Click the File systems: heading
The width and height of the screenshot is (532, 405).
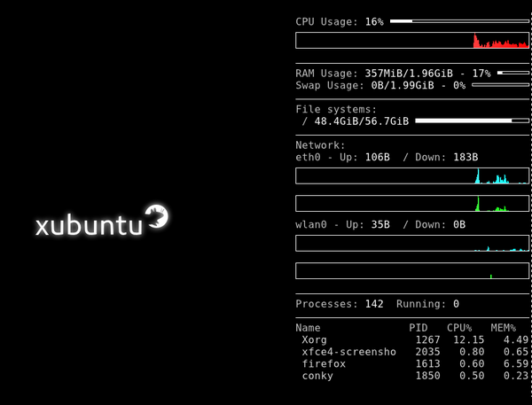pyautogui.click(x=336, y=109)
